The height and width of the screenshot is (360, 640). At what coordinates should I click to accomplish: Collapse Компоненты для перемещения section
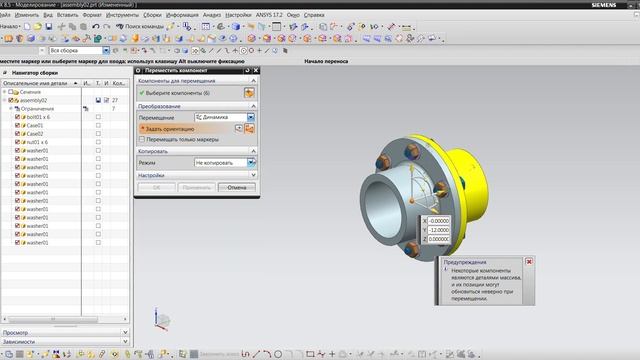coord(253,80)
